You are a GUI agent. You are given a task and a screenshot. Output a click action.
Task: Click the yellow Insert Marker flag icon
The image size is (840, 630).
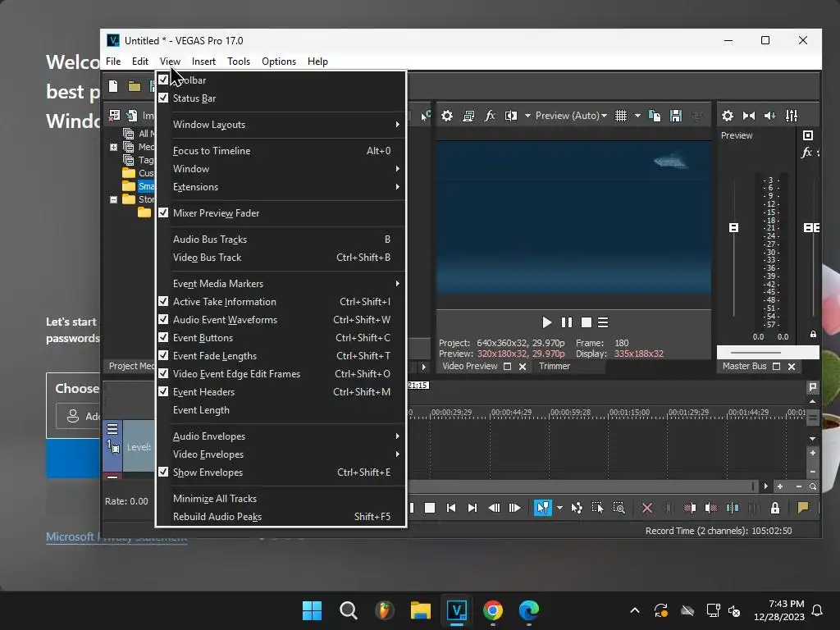[803, 508]
